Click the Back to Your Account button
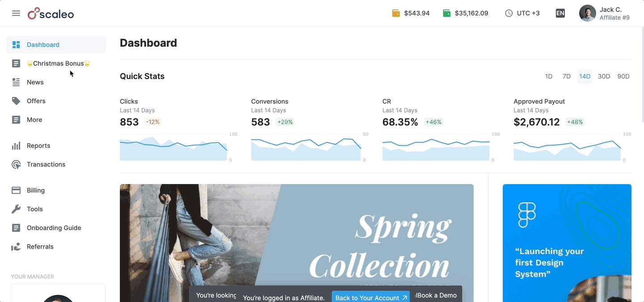 tap(371, 298)
